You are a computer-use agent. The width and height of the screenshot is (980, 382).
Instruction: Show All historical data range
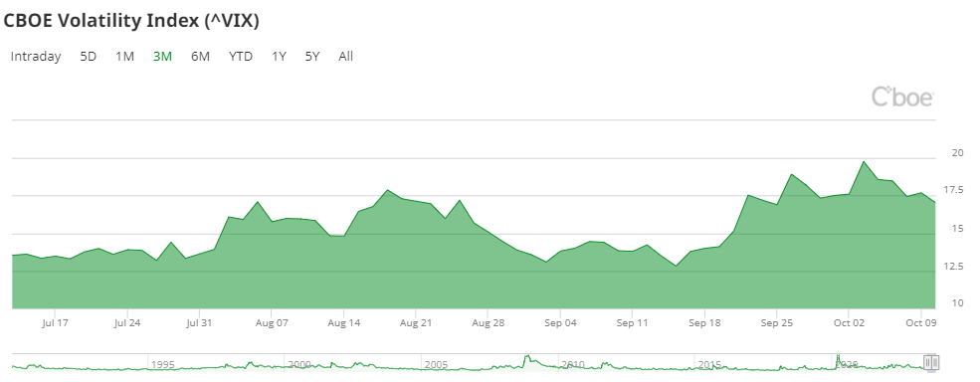point(345,57)
